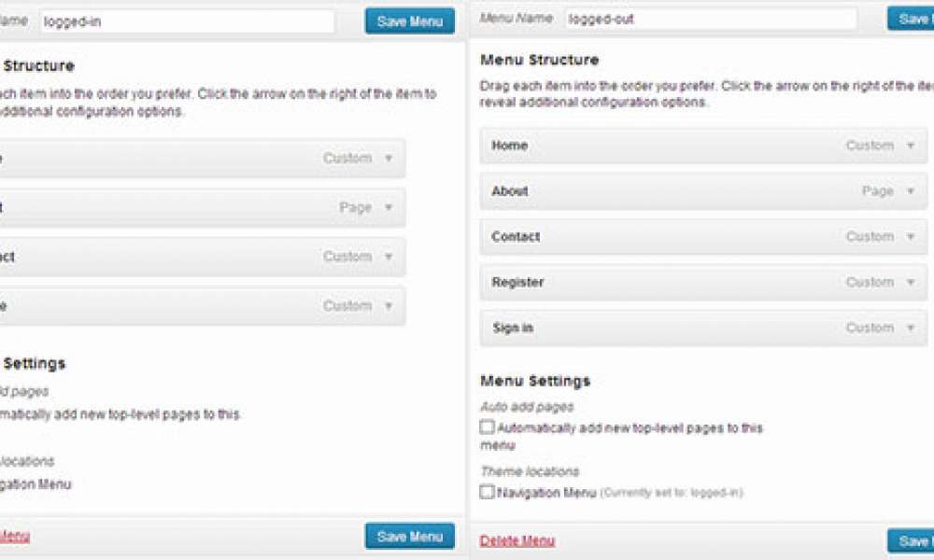Select the Sign in menu item label

pos(513,329)
